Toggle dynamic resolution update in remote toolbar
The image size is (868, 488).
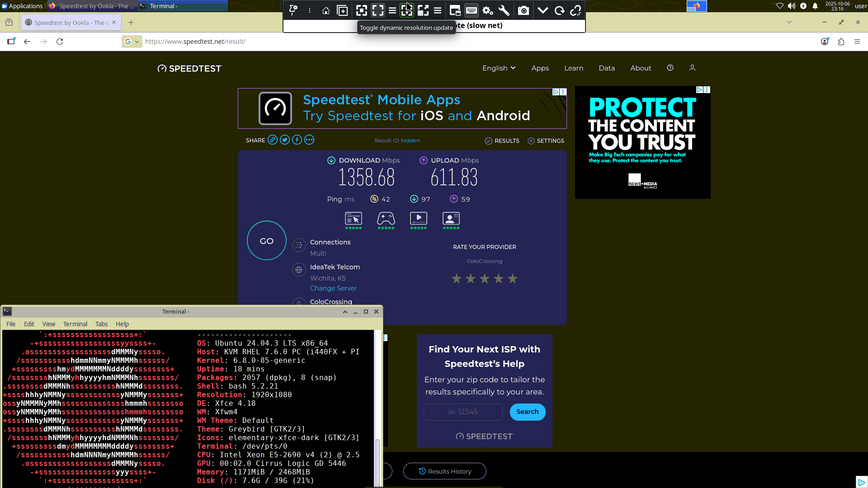406,11
